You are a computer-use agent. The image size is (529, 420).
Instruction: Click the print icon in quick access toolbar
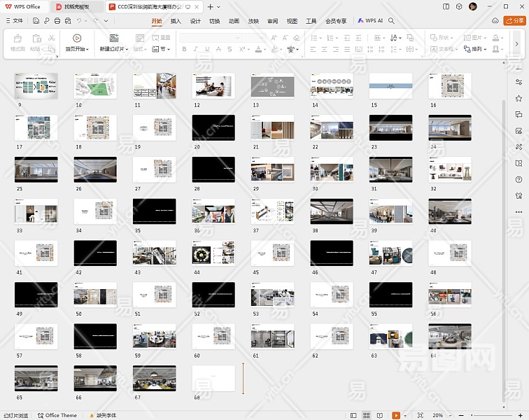[56, 21]
